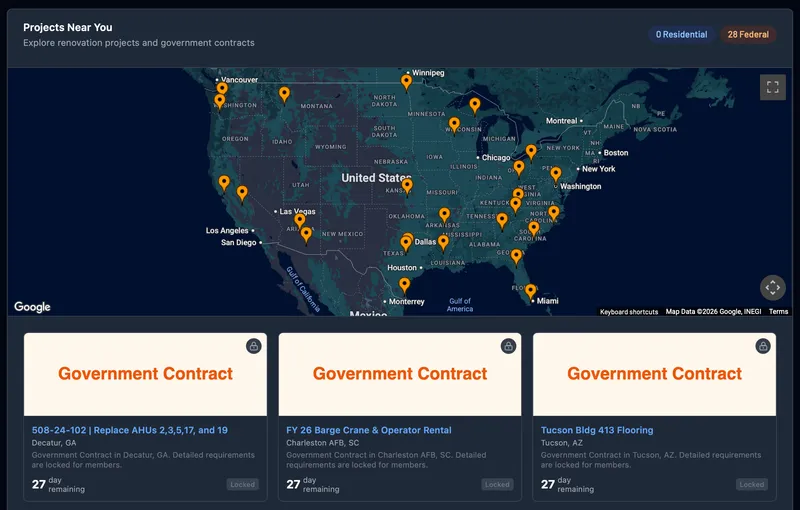Click the Monterrey city label on map

click(407, 301)
